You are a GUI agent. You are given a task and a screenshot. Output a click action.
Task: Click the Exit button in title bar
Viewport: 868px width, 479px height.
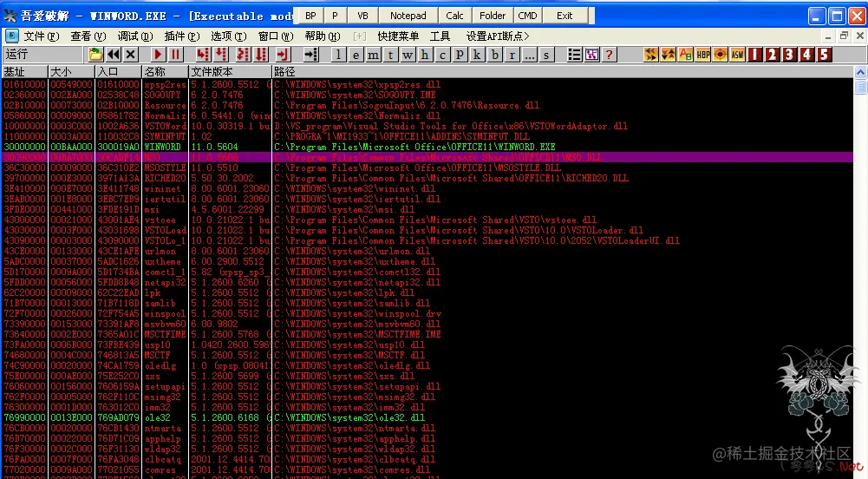point(565,16)
